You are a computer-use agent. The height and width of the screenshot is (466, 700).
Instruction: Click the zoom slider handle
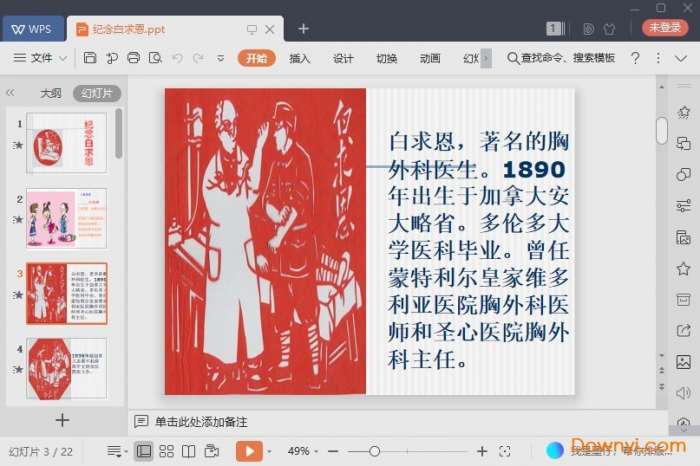pos(375,452)
